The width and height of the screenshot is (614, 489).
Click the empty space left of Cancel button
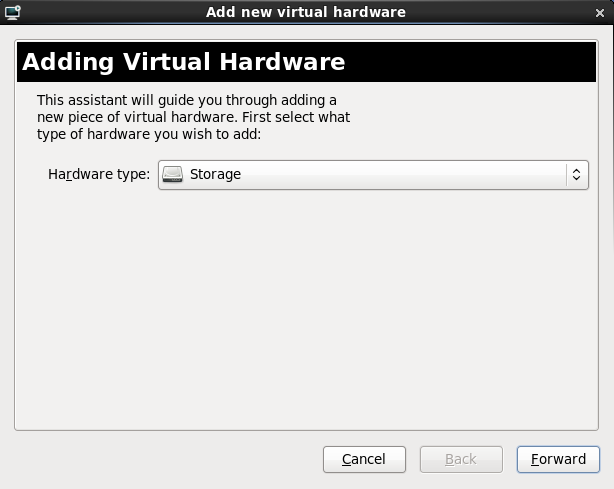(x=160, y=459)
